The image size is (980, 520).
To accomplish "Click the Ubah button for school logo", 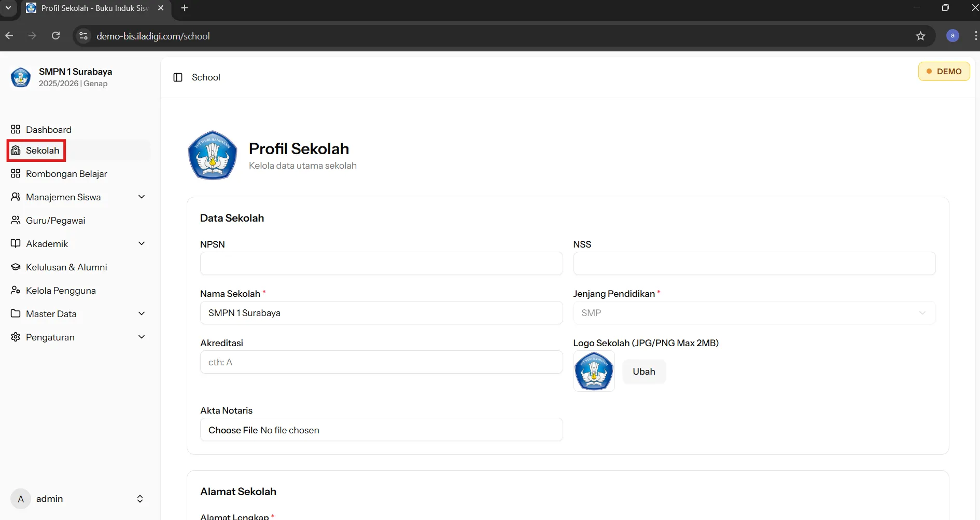I will [644, 372].
